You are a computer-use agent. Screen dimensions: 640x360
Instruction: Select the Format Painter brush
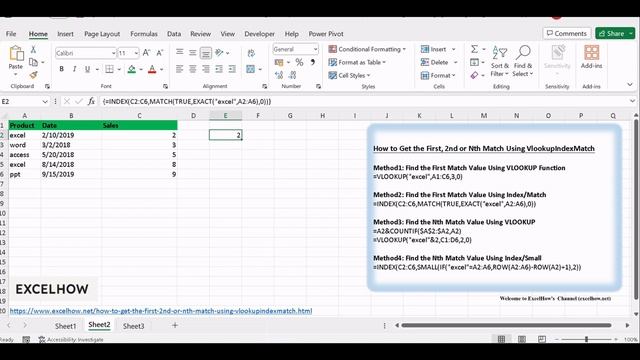[x=33, y=75]
